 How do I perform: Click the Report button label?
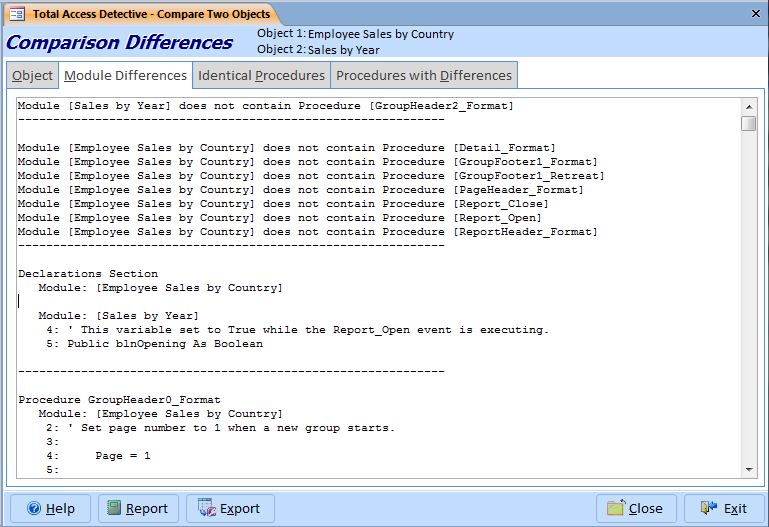pos(147,509)
